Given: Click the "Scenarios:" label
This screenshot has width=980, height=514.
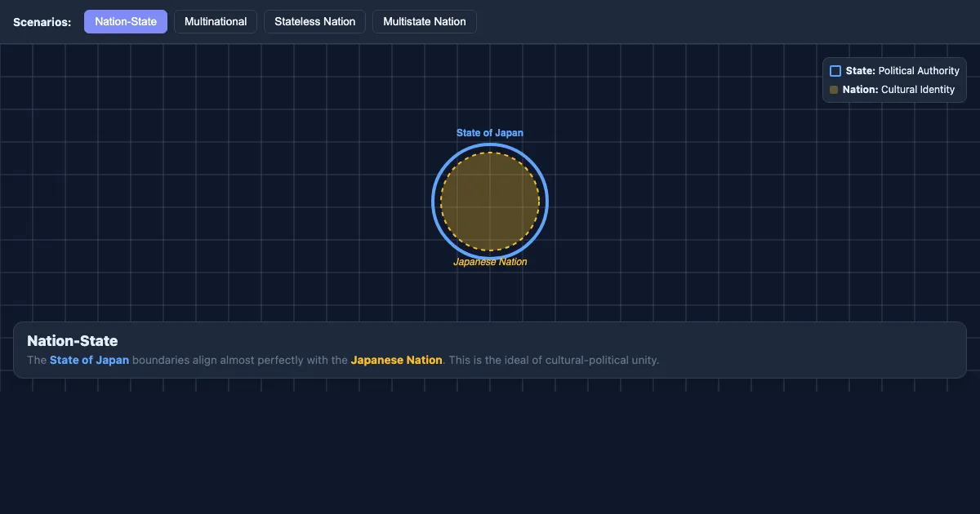Looking at the screenshot, I should point(42,22).
